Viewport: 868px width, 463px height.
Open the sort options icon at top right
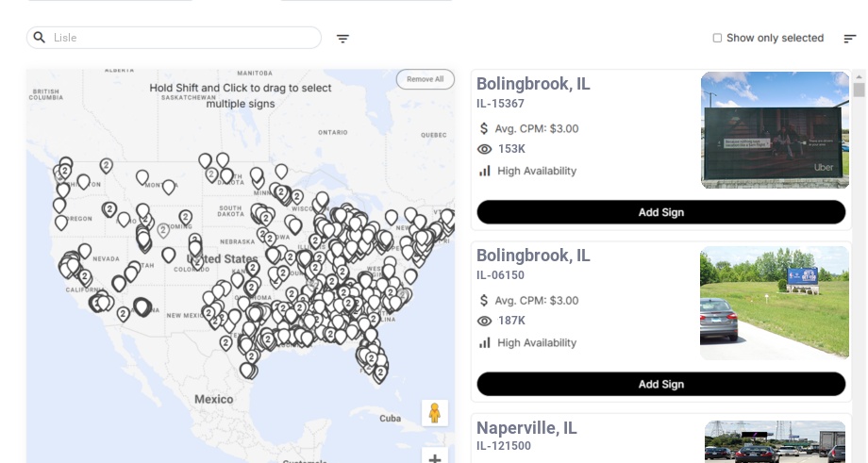pyautogui.click(x=850, y=39)
